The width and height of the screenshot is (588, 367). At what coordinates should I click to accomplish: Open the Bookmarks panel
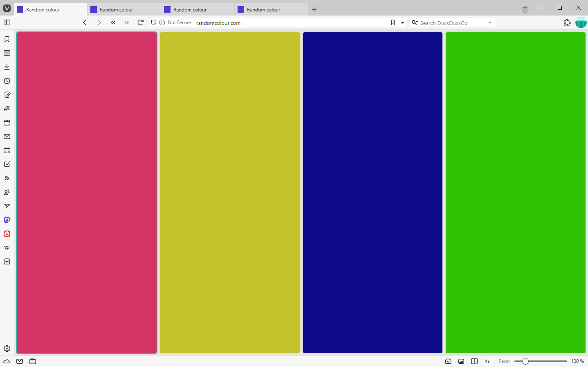(x=7, y=39)
